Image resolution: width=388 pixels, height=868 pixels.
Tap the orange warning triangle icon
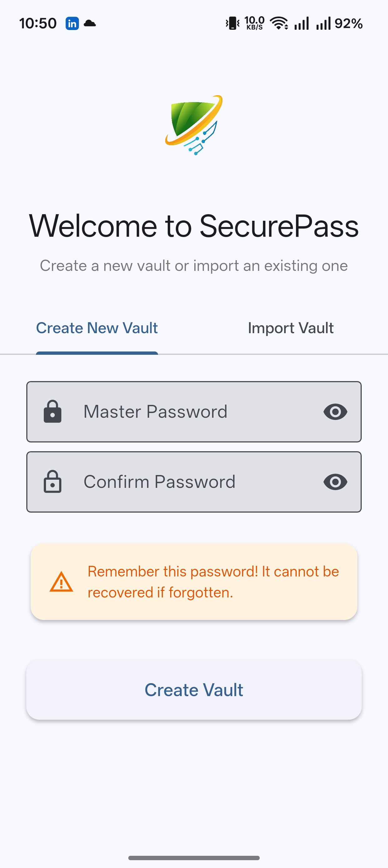coord(61,582)
